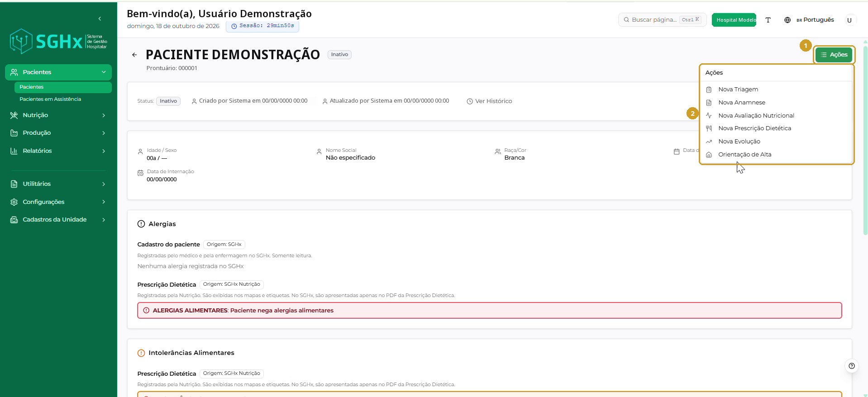Expand the Utilitários menu chevron

(104, 184)
